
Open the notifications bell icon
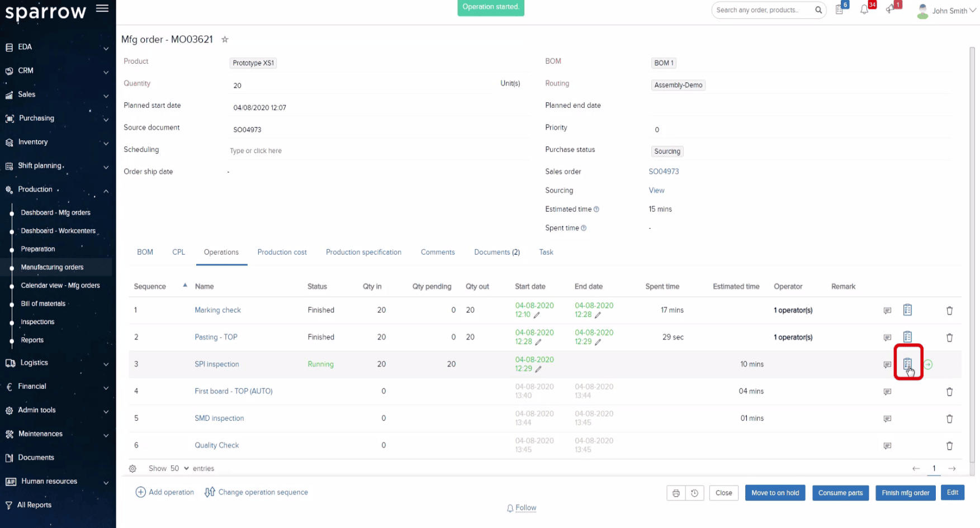[864, 9]
